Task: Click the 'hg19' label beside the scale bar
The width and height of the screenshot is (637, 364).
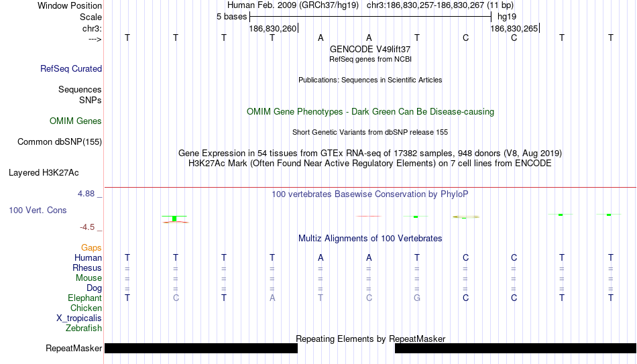Action: coord(507,17)
